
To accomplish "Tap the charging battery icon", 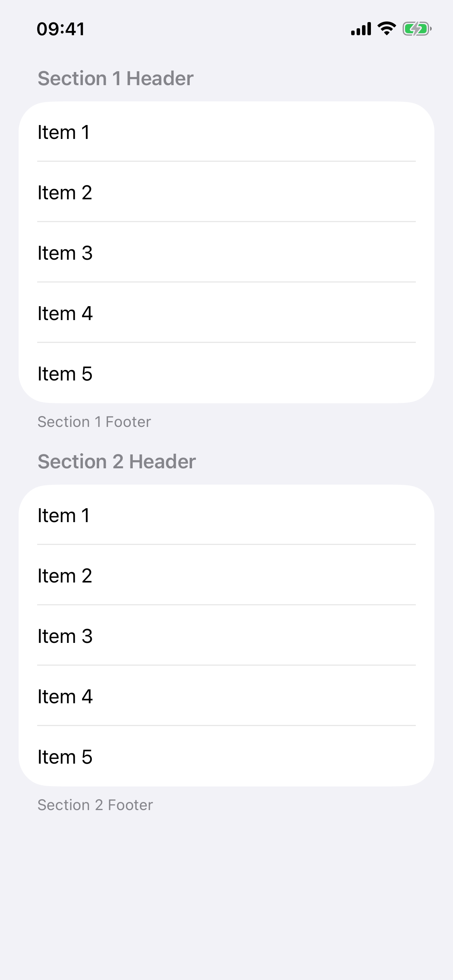I will point(417,29).
